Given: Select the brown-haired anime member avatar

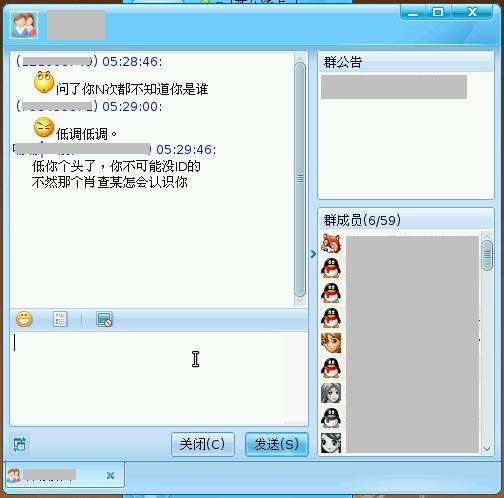Looking at the screenshot, I should click(x=331, y=343).
